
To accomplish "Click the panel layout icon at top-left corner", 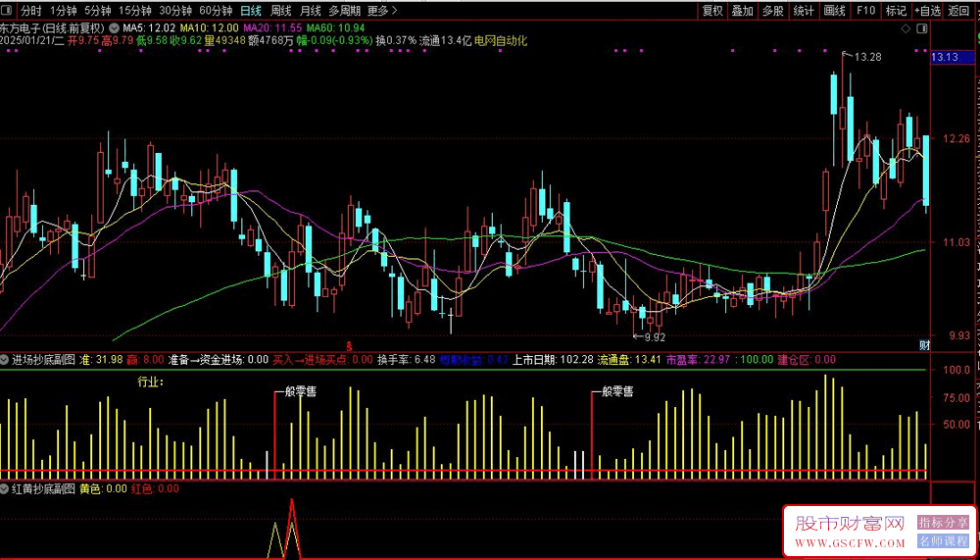I will pos(8,10).
